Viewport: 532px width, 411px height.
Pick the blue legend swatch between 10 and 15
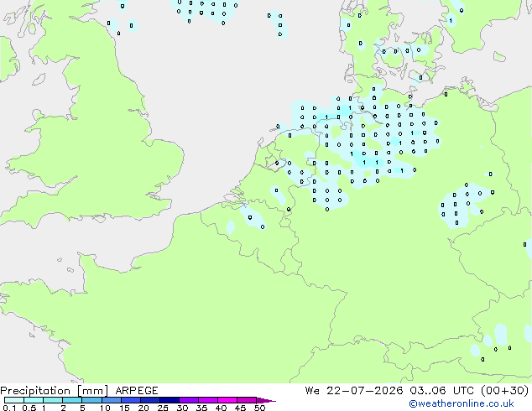tap(112, 400)
